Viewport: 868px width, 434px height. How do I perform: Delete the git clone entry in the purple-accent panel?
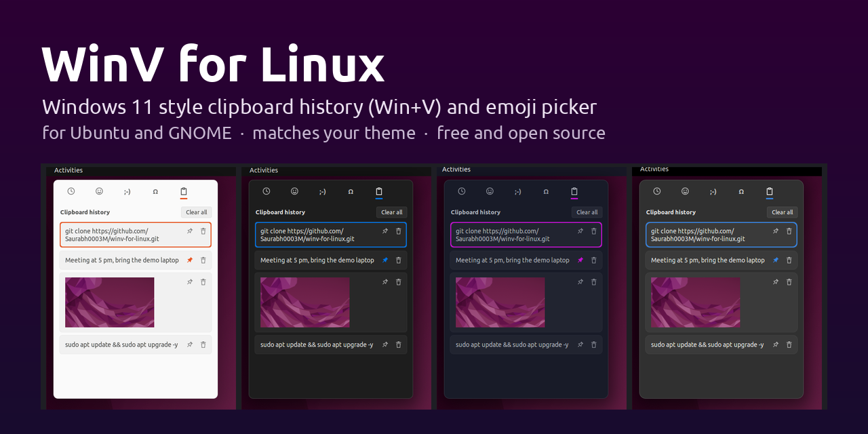click(594, 231)
